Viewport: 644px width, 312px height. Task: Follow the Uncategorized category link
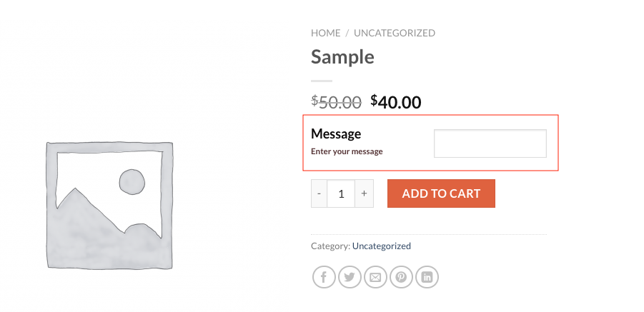click(382, 246)
